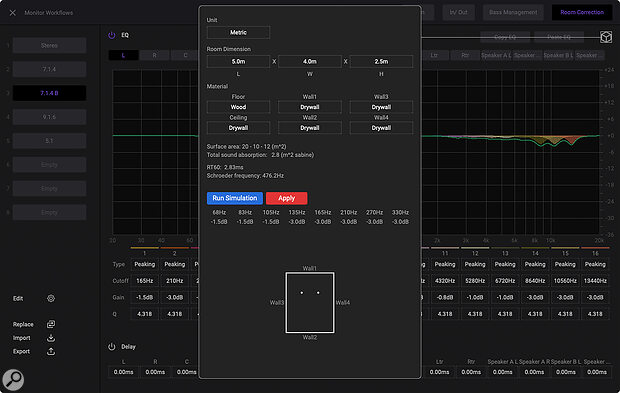Click the magnifier zoom icon

pyautogui.click(x=13, y=379)
